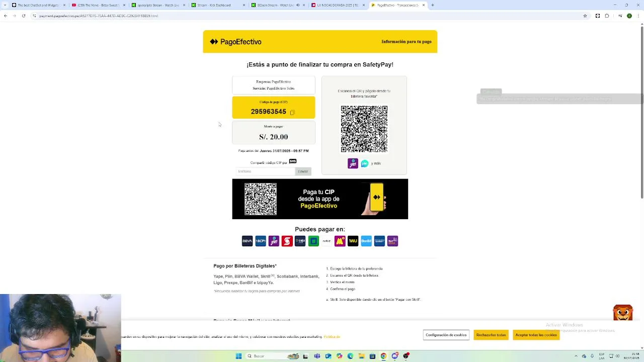This screenshot has height=362, width=644.
Task: Focus the teléfono input field
Action: tap(265, 171)
